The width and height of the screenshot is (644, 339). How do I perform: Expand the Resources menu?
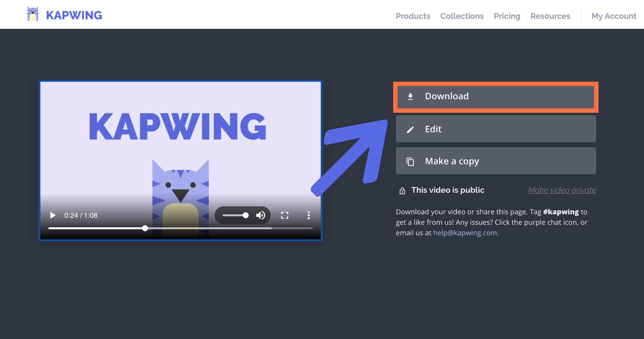tap(550, 16)
